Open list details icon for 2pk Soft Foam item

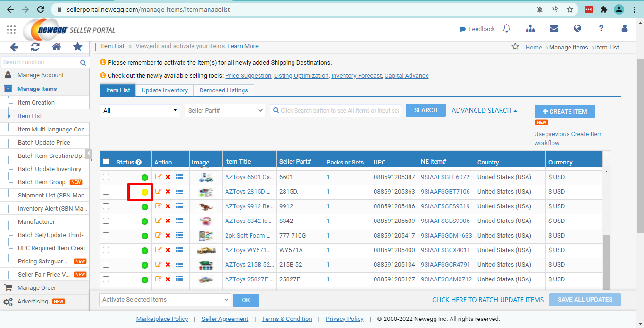coord(179,235)
